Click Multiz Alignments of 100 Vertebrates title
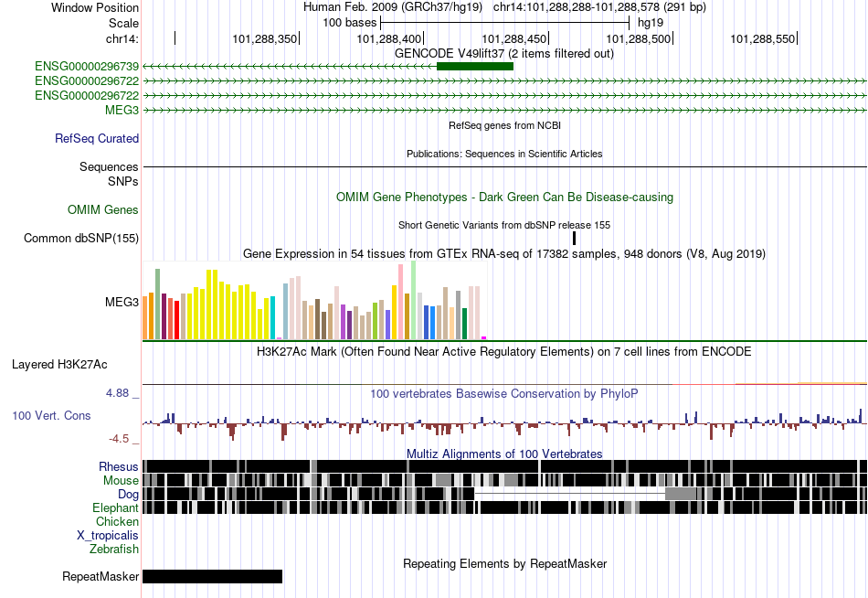This screenshot has width=868, height=598. (x=504, y=454)
